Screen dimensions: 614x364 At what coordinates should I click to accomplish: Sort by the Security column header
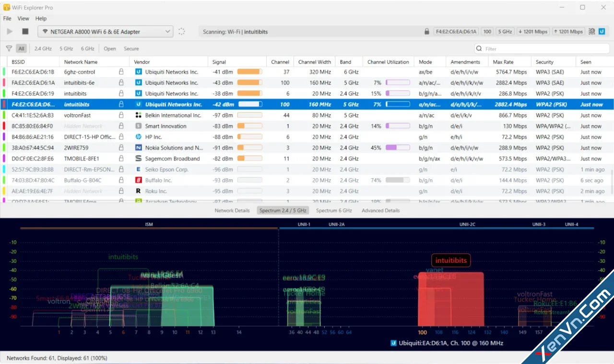(554, 62)
